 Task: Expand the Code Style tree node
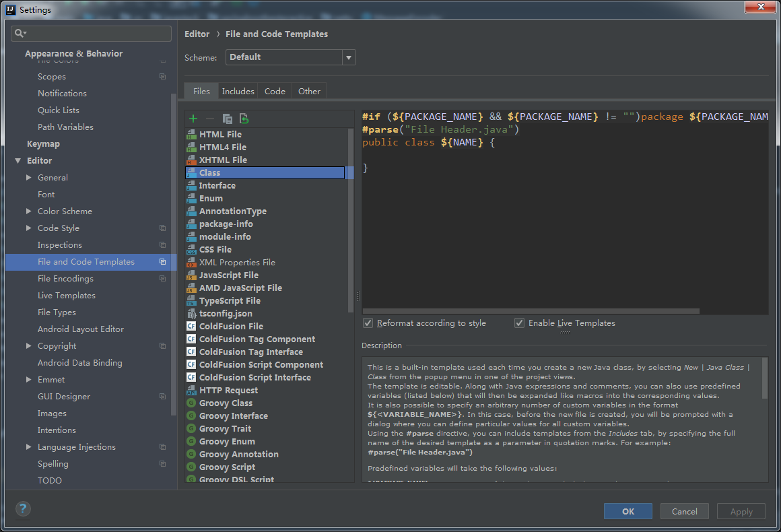(28, 228)
